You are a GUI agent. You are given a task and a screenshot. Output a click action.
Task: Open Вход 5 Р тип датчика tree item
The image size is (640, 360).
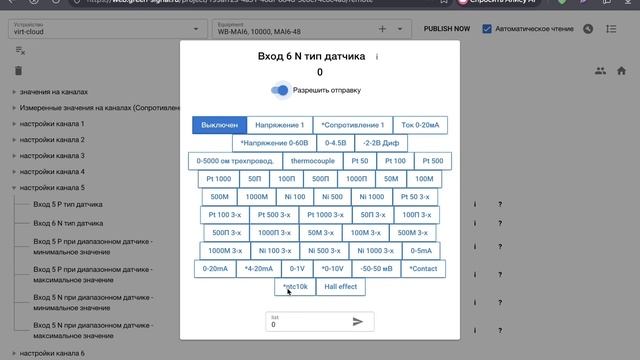tap(68, 204)
